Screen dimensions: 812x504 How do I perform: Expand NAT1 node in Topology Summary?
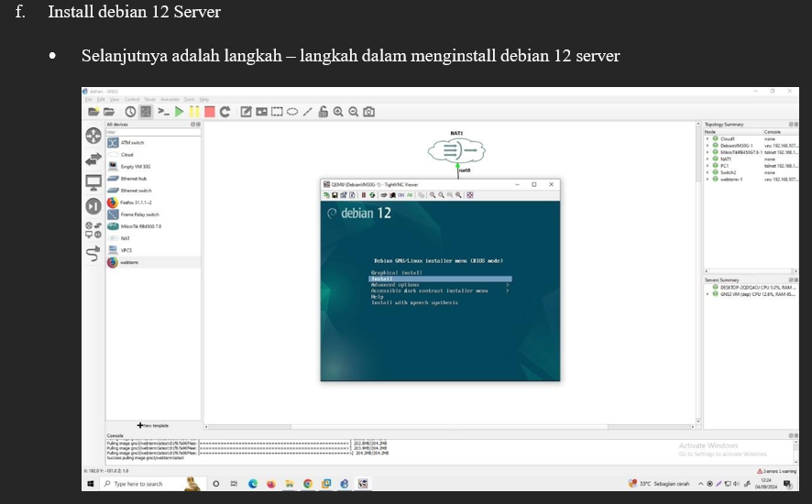pos(708,159)
